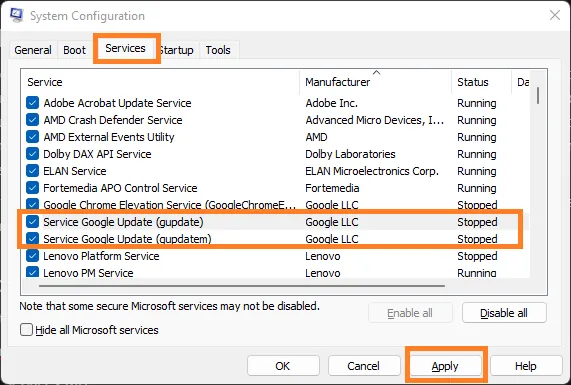The height and width of the screenshot is (385, 571).
Task: Click Running status of Adobe Acrobat Update Service
Action: pyautogui.click(x=477, y=103)
